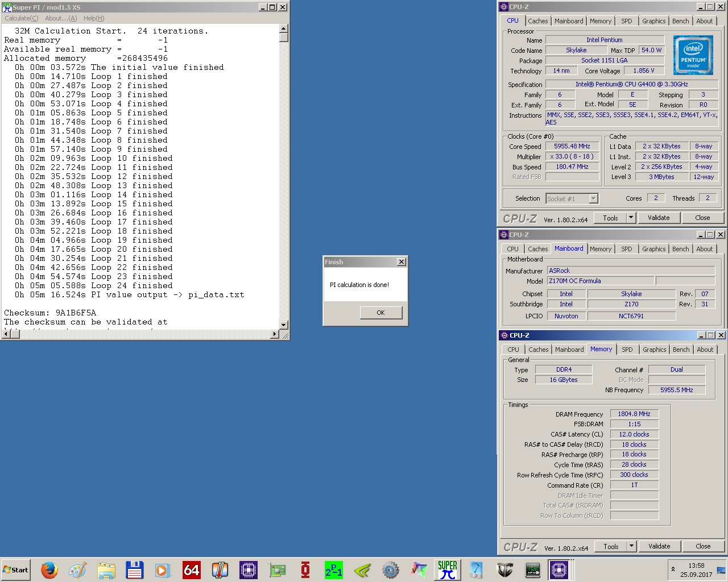Click the red phi-shaped taskbar icon
Viewport: 728px width, 582px height.
(x=305, y=569)
